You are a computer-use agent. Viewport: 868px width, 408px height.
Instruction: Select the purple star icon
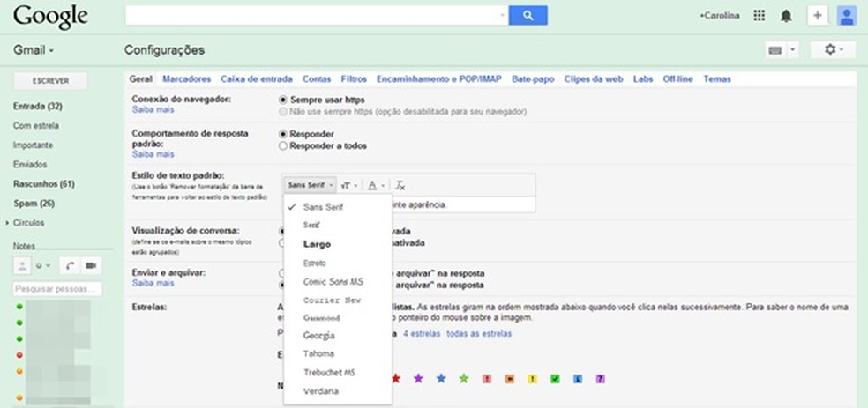[x=418, y=379]
